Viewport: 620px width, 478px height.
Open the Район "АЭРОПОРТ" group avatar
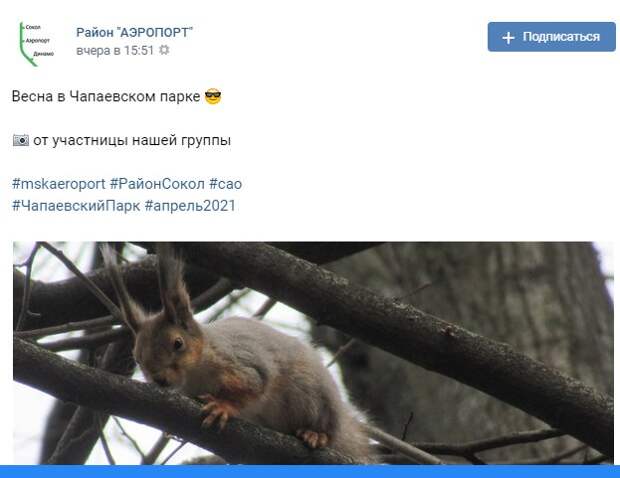[x=36, y=43]
